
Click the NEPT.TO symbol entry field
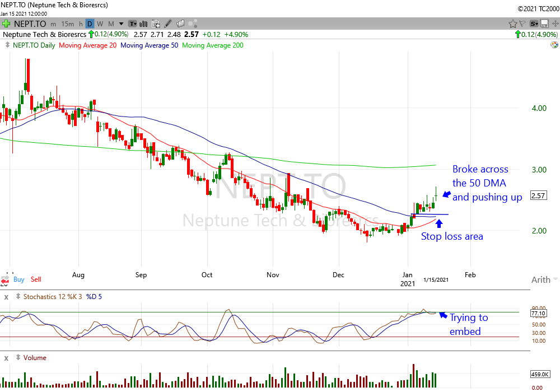[30, 24]
